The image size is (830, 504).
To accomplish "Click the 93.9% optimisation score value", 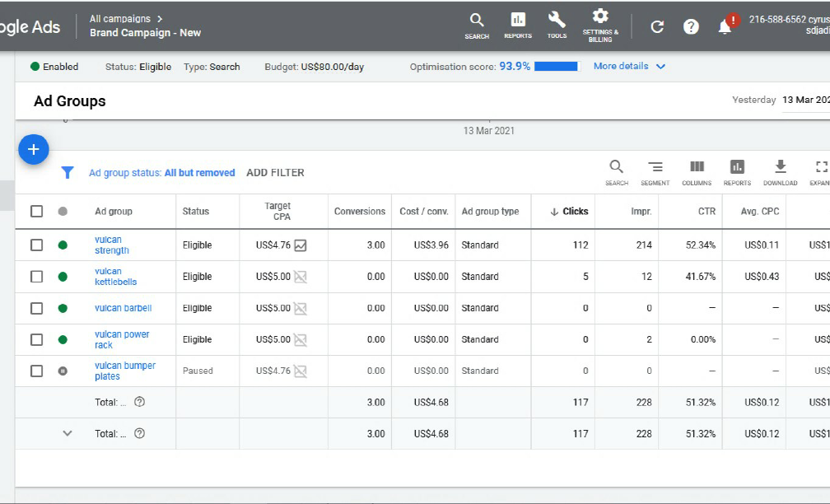I will [515, 66].
